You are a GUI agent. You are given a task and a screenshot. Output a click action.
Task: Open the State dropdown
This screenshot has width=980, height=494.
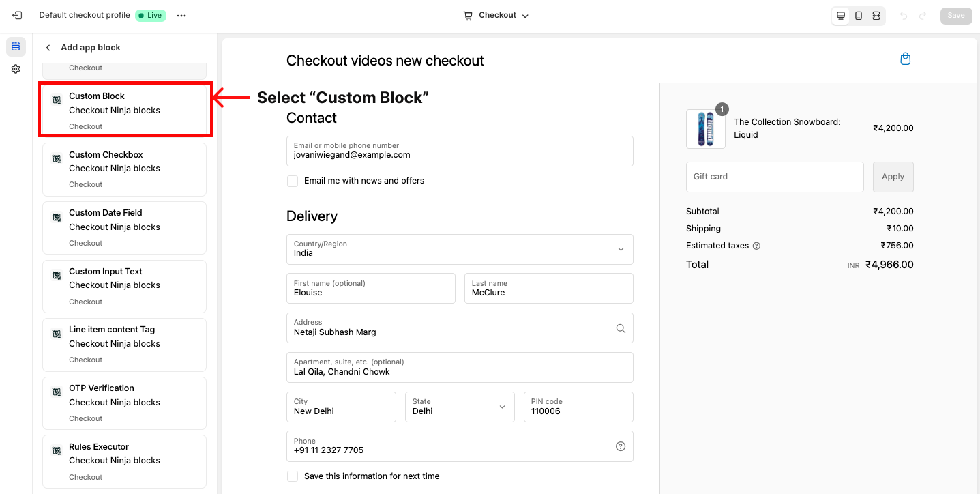coord(460,407)
